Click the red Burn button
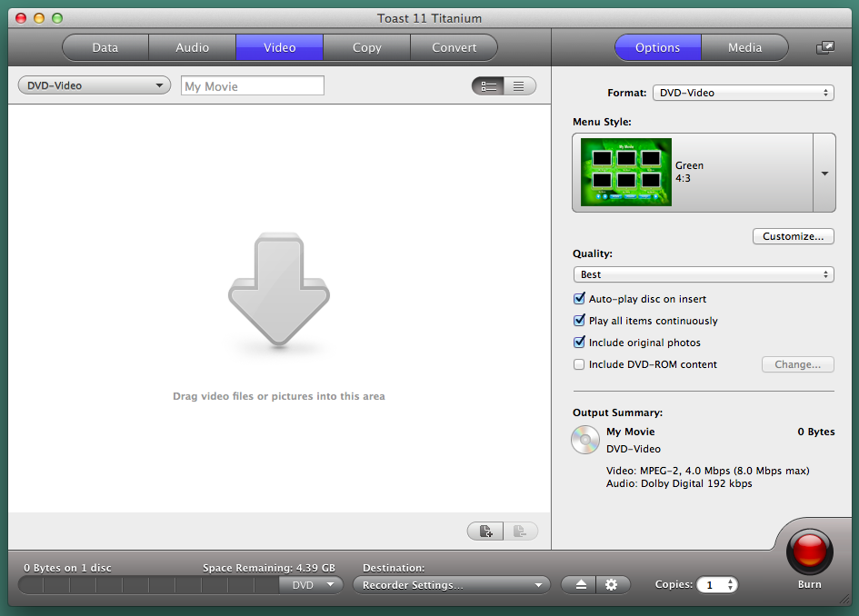The width and height of the screenshot is (859, 616). click(809, 551)
